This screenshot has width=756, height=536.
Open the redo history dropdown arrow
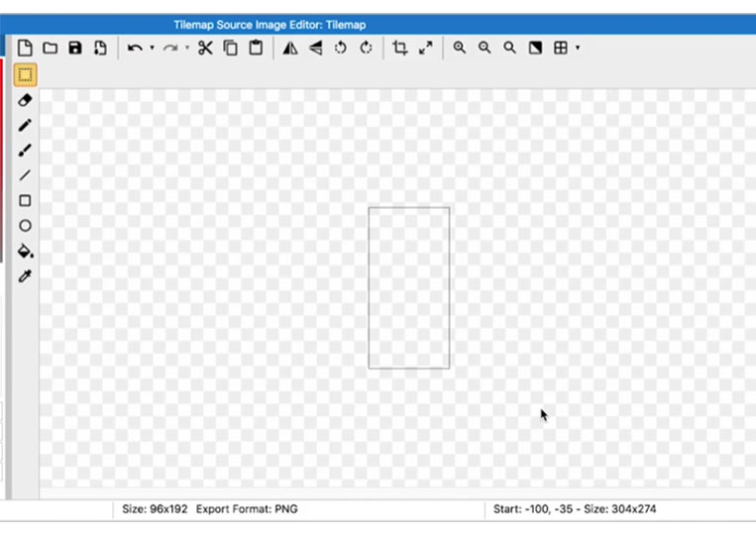pos(187,48)
